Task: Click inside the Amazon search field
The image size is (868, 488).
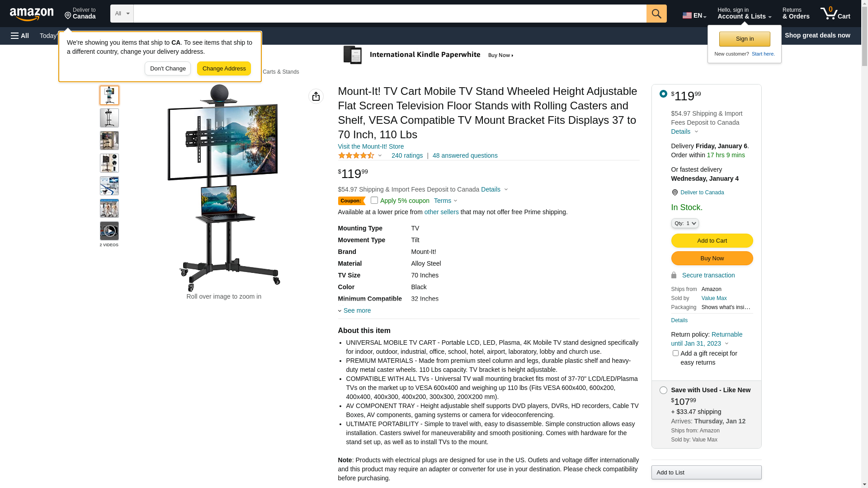Action: pos(390,14)
